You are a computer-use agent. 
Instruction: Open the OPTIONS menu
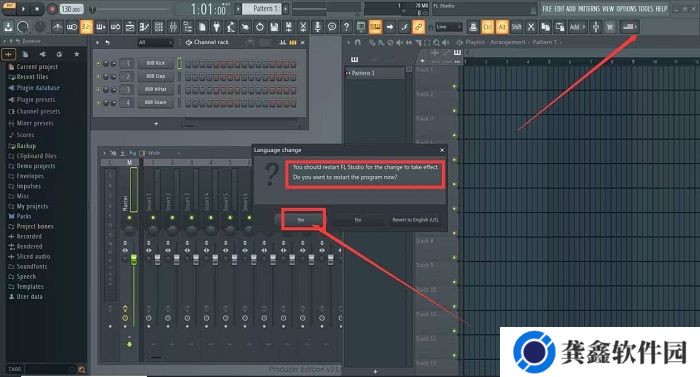pyautogui.click(x=626, y=8)
